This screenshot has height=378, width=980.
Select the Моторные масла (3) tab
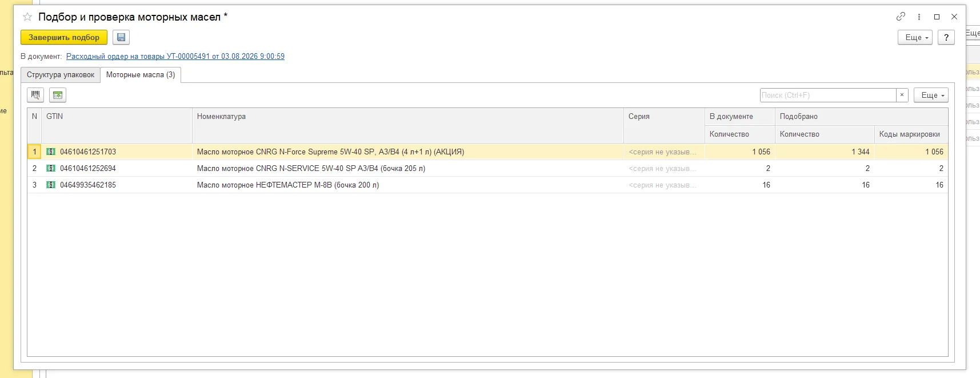[141, 75]
